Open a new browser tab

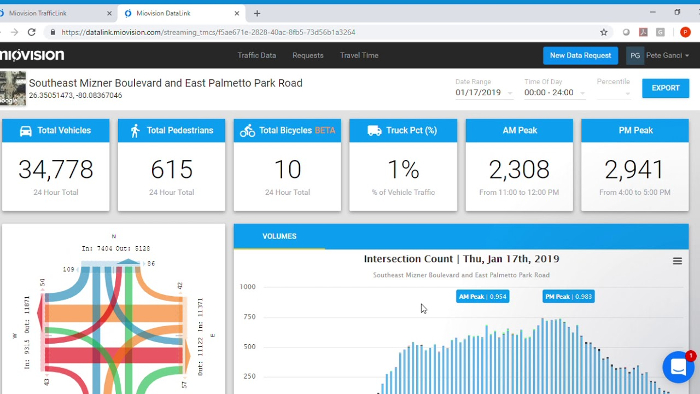coord(257,13)
